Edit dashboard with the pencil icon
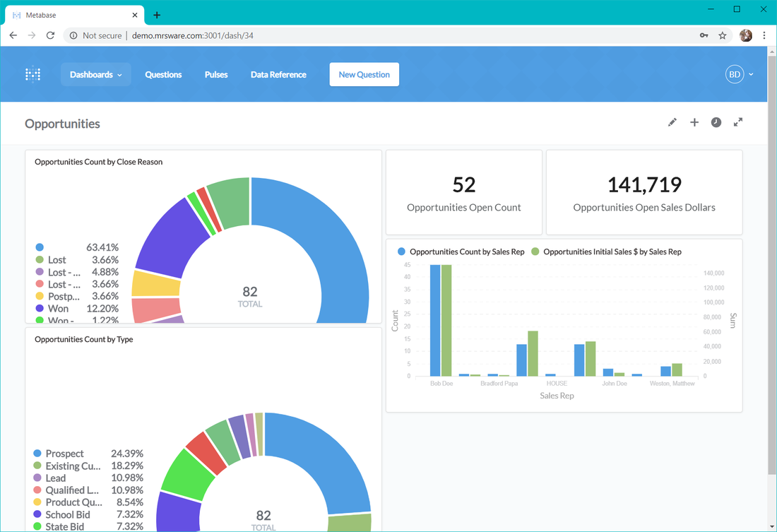The height and width of the screenshot is (532, 777). (672, 122)
